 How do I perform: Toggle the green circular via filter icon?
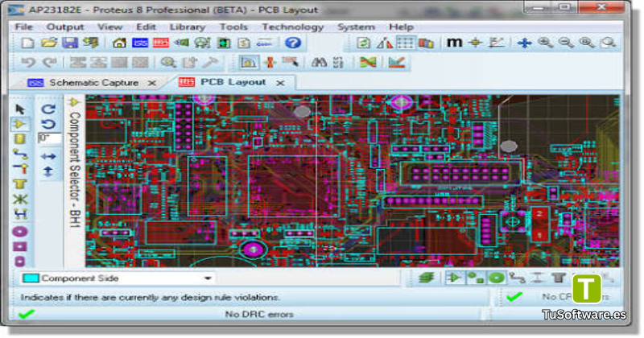coord(496,278)
